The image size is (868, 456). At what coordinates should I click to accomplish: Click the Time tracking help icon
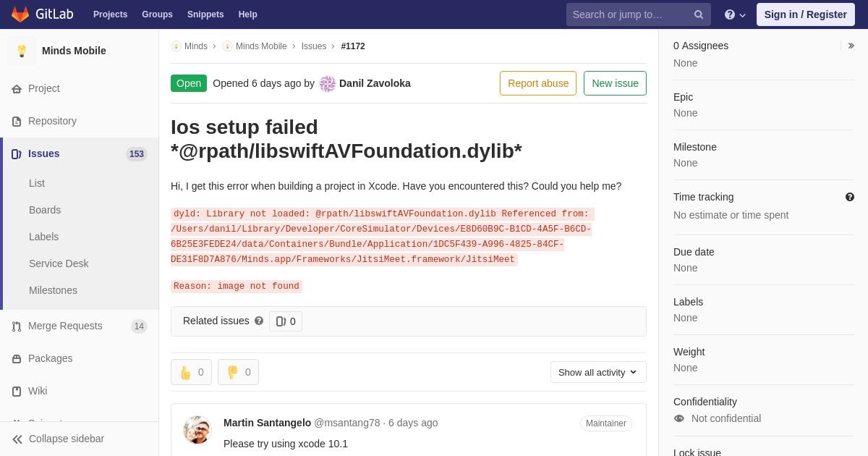pos(850,197)
